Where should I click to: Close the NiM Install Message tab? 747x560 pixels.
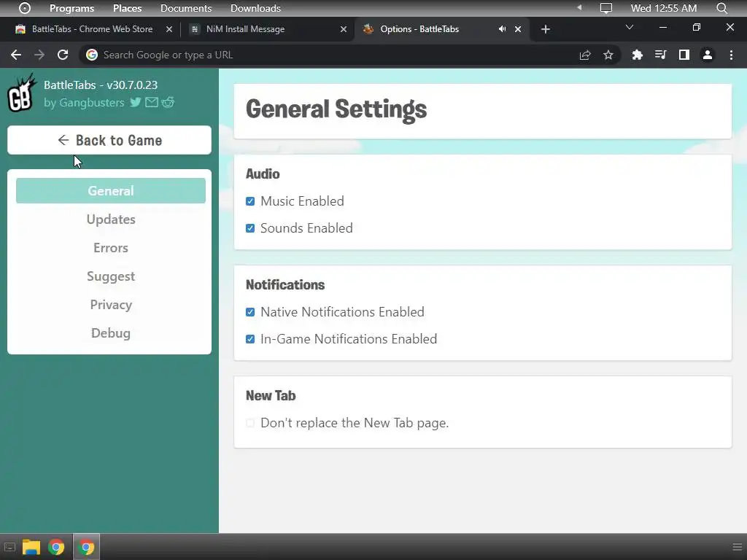click(x=344, y=29)
